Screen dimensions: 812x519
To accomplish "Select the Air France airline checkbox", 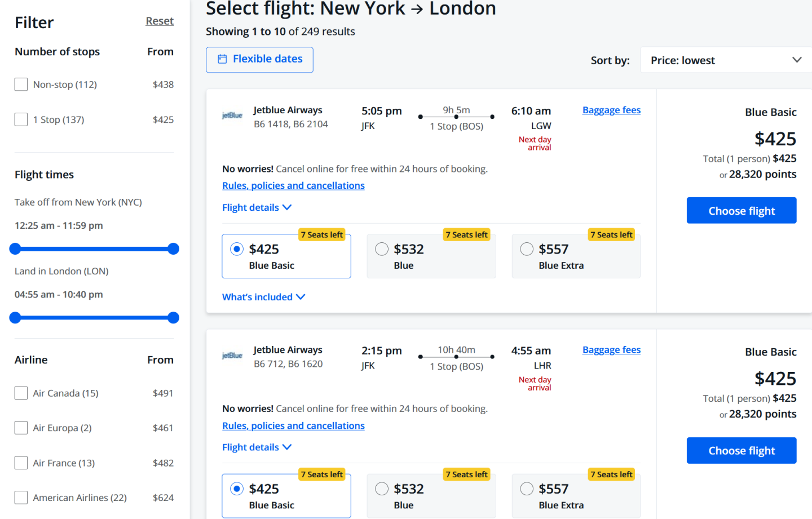I will coord(21,463).
